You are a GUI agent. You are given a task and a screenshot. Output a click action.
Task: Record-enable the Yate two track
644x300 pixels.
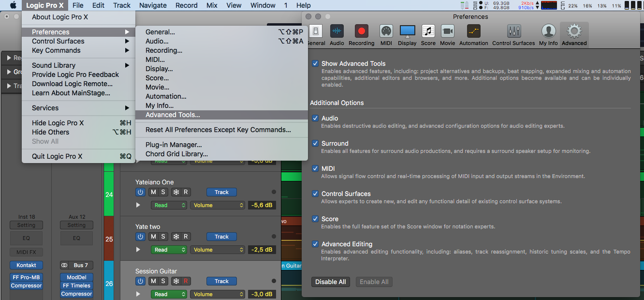coord(186,237)
